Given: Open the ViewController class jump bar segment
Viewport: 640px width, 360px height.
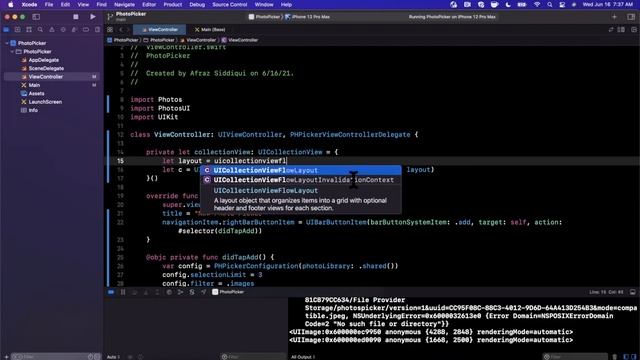Looking at the screenshot, I should (240, 40).
